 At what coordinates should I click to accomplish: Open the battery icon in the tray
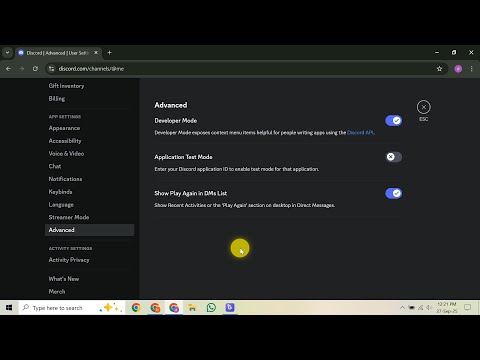click(412, 308)
